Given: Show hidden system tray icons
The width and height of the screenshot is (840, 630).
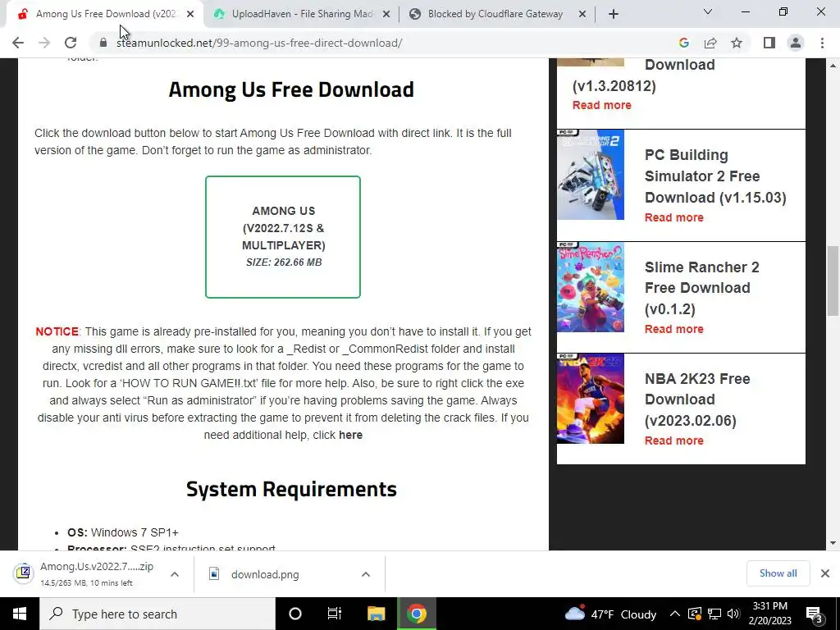Looking at the screenshot, I should [x=675, y=614].
